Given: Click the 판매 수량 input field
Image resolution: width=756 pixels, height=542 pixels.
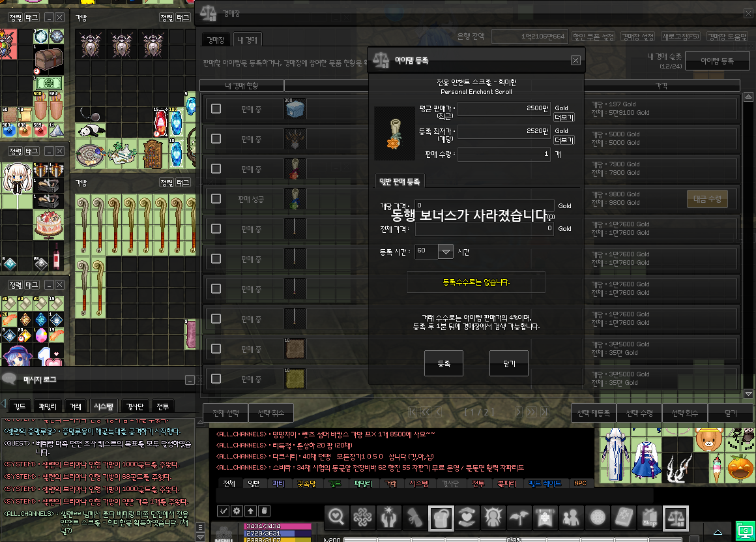Looking at the screenshot, I should click(x=504, y=154).
